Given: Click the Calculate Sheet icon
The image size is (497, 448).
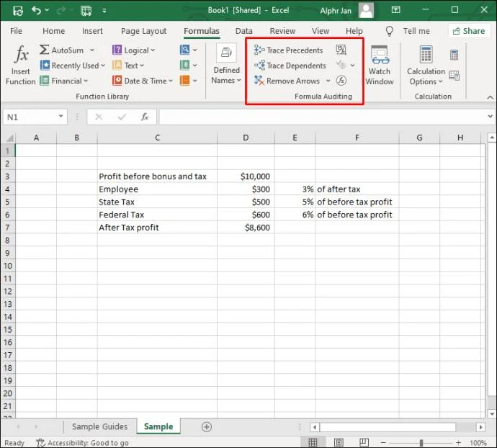Looking at the screenshot, I should click(455, 76).
